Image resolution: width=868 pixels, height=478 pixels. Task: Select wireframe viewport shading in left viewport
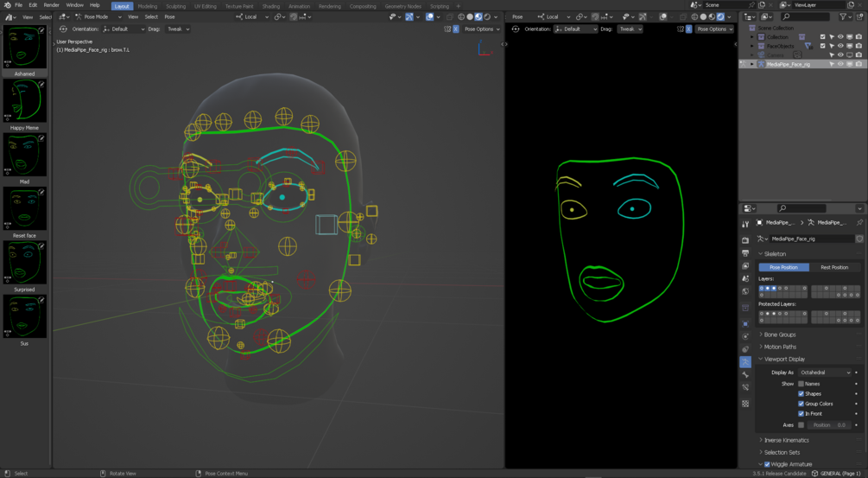(x=461, y=16)
